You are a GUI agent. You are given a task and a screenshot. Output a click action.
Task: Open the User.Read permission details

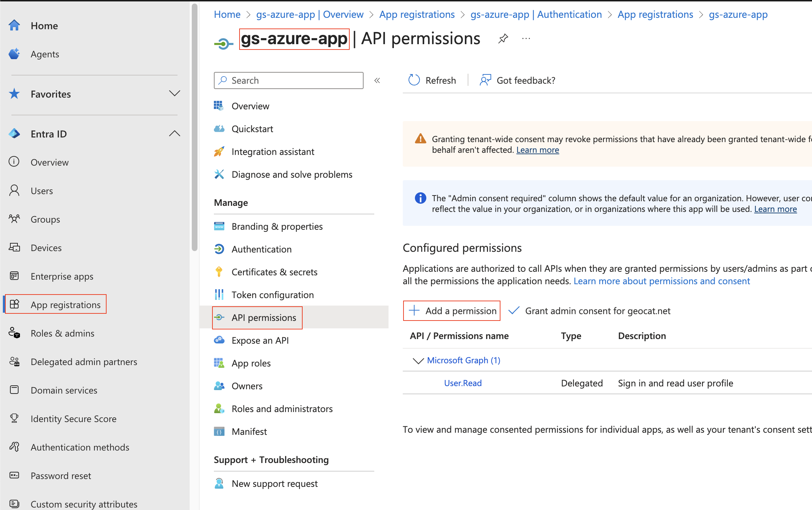[x=462, y=383]
